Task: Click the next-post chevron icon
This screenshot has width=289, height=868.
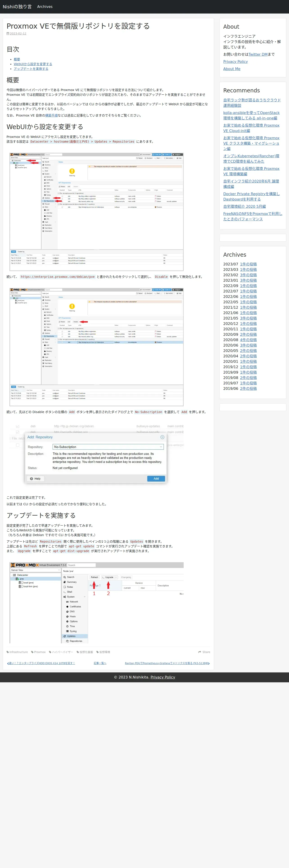Action: tap(209, 663)
